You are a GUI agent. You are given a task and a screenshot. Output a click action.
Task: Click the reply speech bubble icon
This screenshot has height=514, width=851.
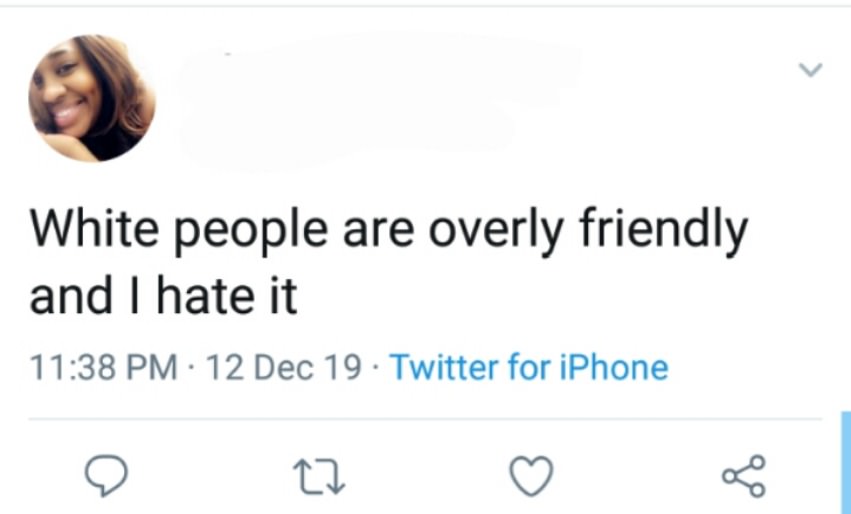106,475
